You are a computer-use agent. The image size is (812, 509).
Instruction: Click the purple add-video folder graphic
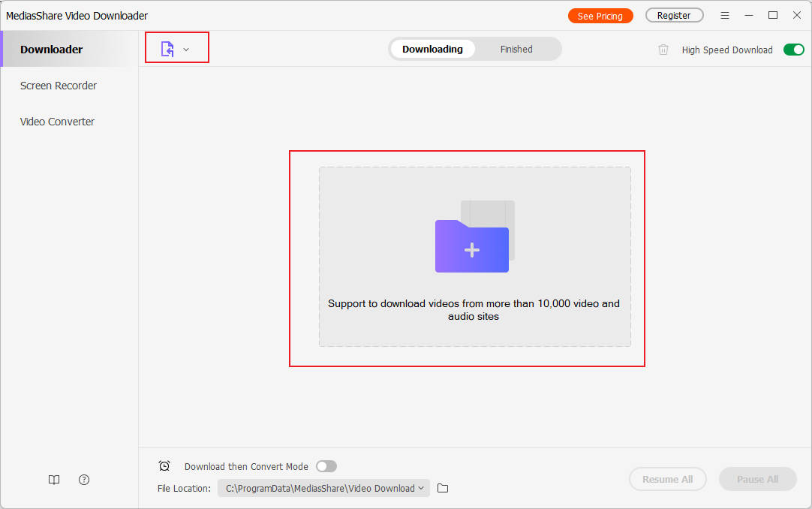[471, 245]
